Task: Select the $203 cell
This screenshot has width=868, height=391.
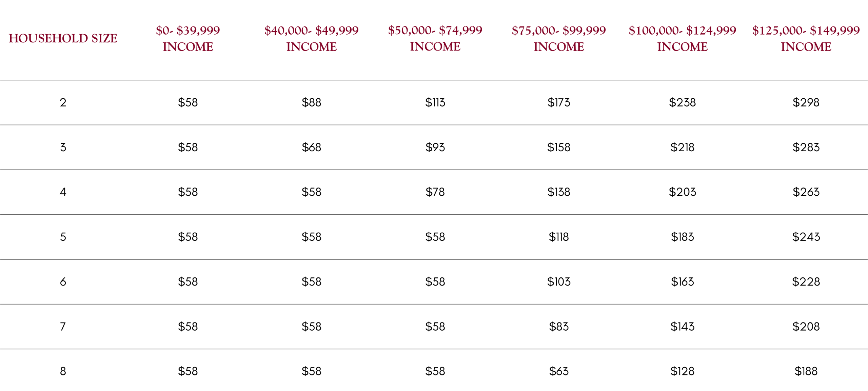Action: pos(682,192)
